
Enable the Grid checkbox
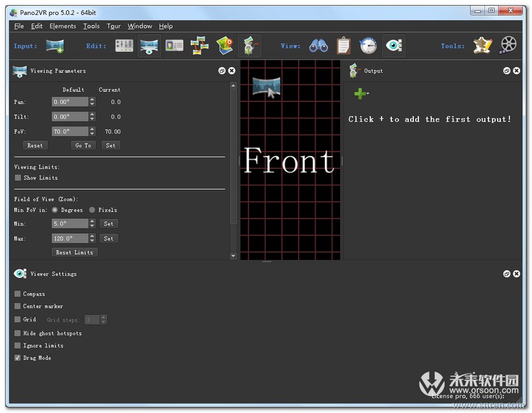tap(18, 319)
